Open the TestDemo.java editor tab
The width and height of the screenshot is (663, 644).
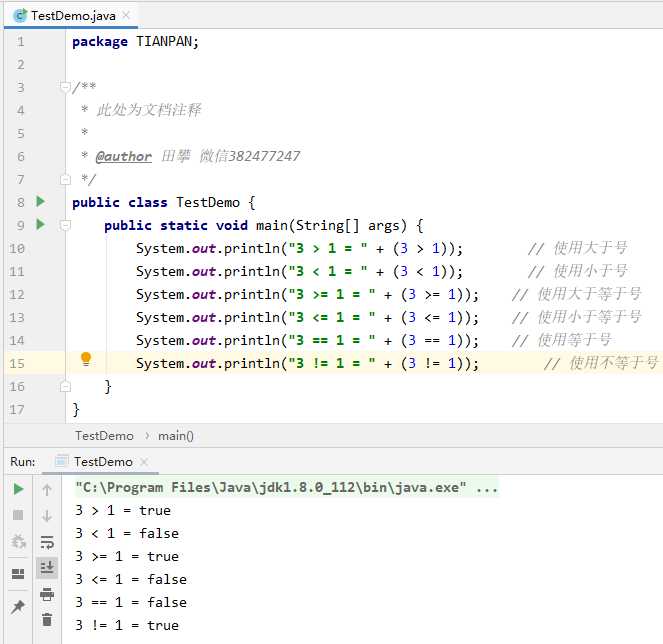click(x=71, y=16)
